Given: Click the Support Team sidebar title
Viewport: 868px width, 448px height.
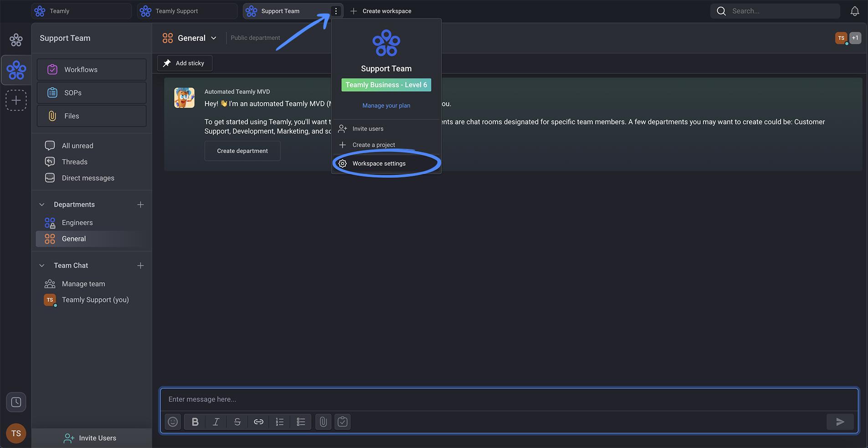Looking at the screenshot, I should click(x=65, y=38).
